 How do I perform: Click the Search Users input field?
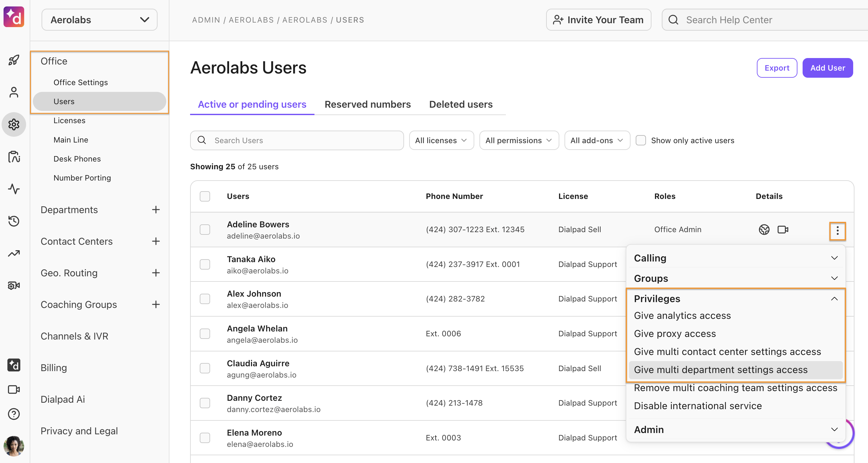click(297, 140)
